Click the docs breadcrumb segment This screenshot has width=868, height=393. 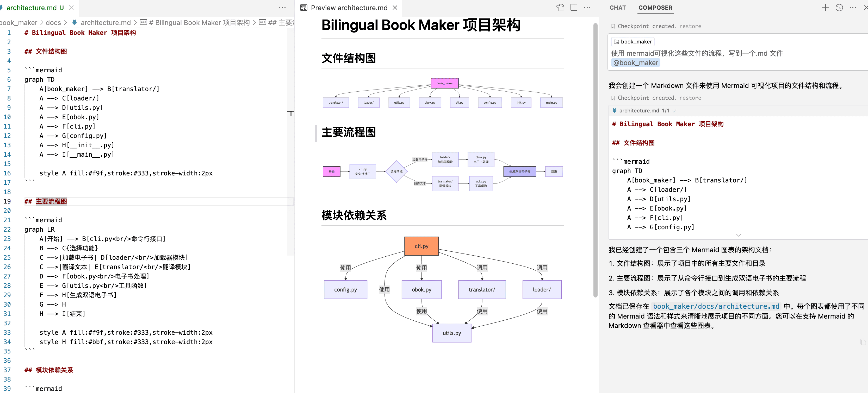[x=53, y=23]
